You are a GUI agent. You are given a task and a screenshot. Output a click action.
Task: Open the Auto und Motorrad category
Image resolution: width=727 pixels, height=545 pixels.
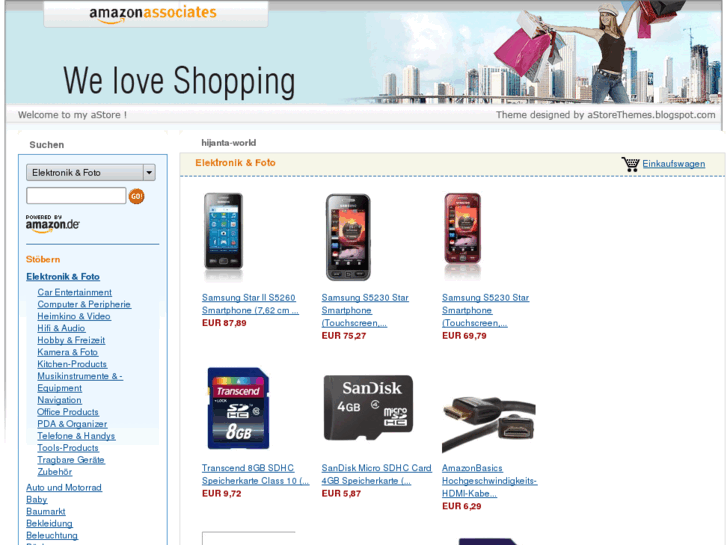click(64, 487)
